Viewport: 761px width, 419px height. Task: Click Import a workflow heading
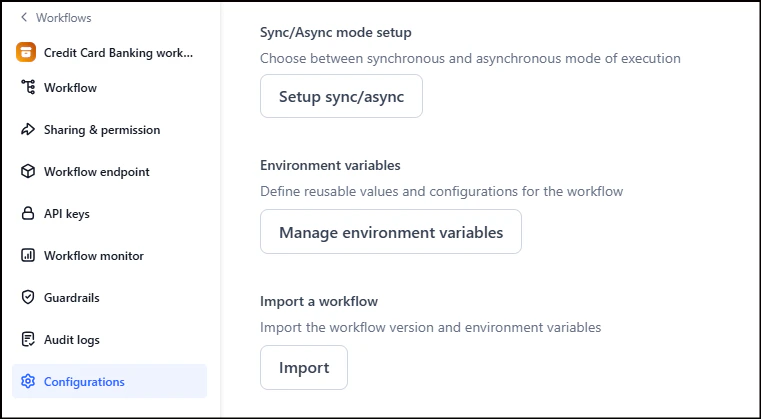coord(319,302)
